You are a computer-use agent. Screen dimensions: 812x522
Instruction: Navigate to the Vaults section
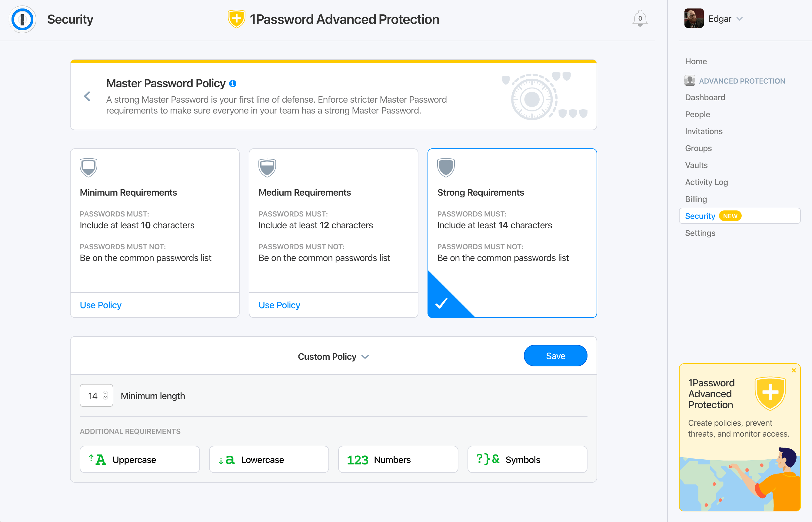696,165
